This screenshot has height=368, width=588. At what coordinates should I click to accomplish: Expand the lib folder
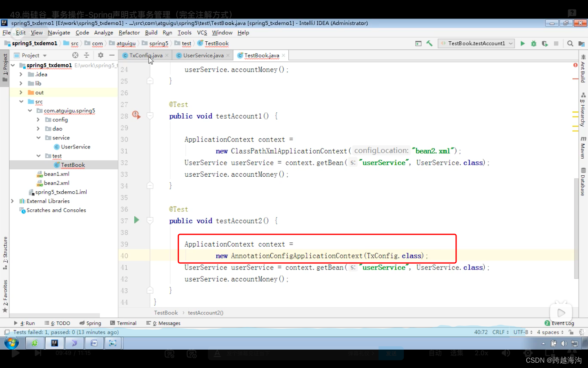pyautogui.click(x=21, y=83)
